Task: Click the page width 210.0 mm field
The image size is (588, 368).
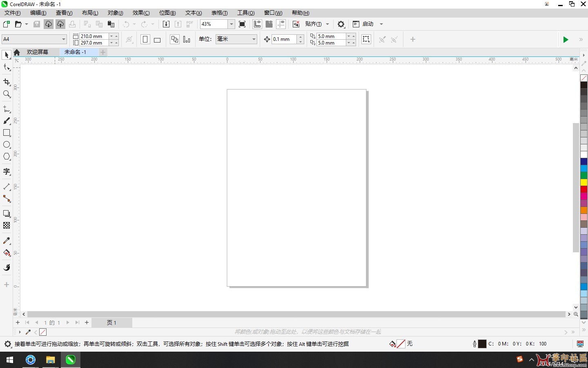Action: click(x=94, y=36)
